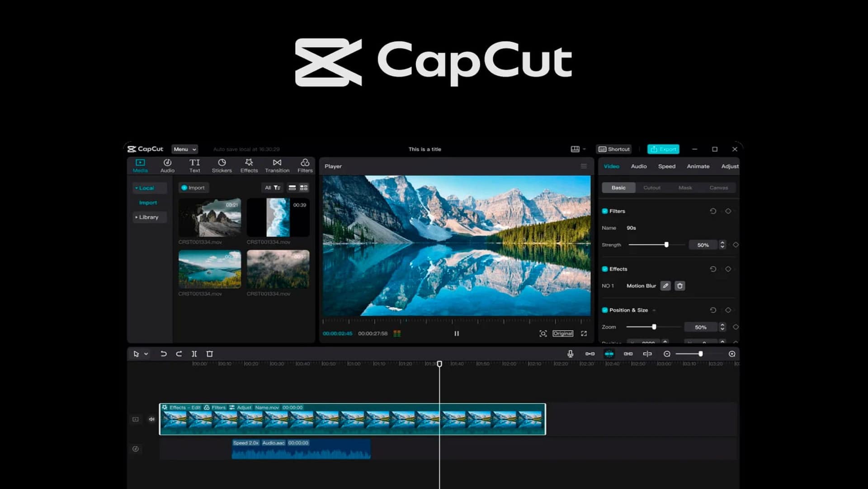
Task: Open the Effects panel icon
Action: [249, 163]
